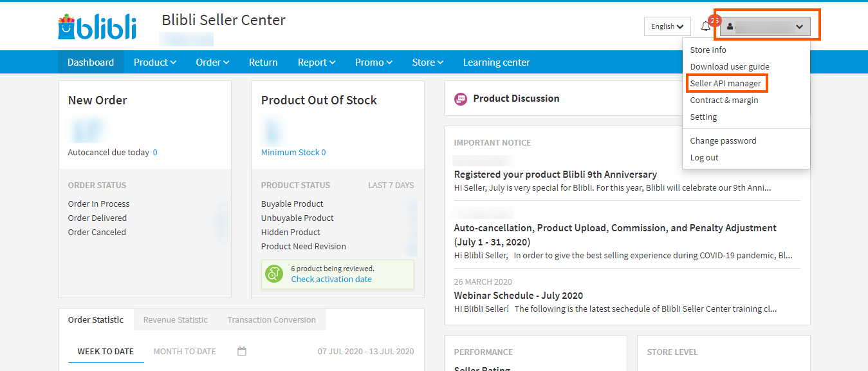Click Unbuyable Product status
Image resolution: width=868 pixels, height=371 pixels.
(297, 218)
